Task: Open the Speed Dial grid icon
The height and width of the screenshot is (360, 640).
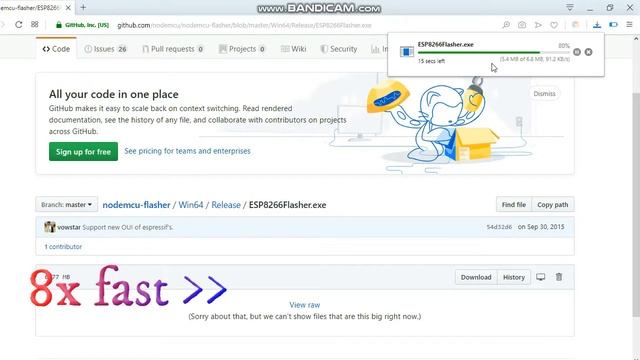Action: (x=35, y=24)
